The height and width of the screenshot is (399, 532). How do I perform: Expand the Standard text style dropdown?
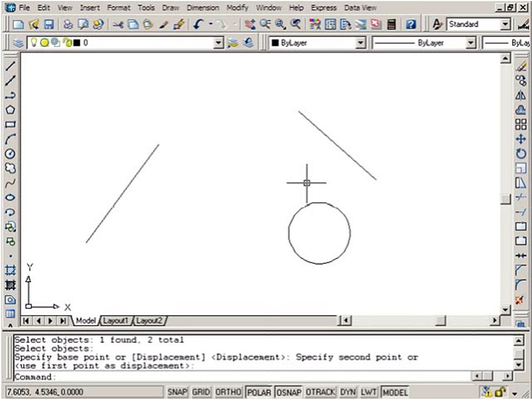coord(505,24)
